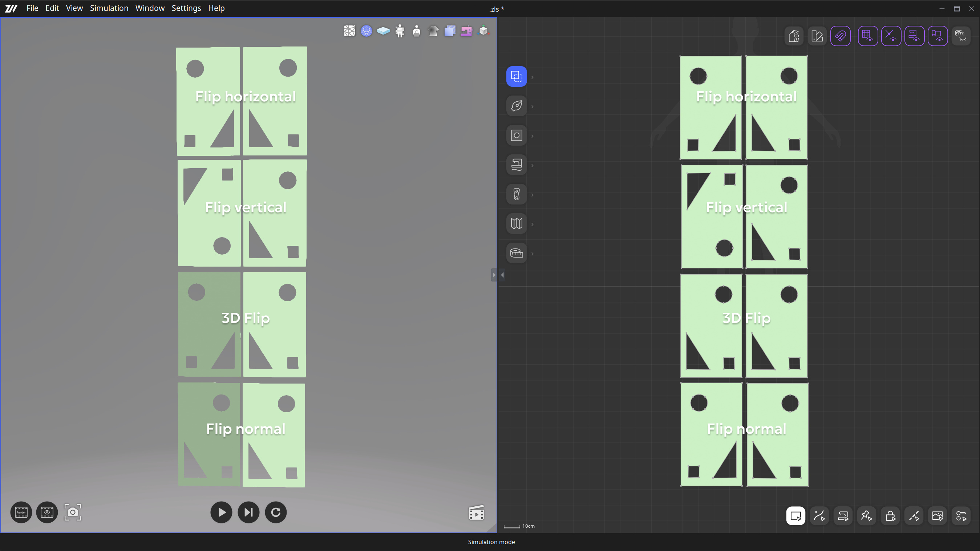
Task: Select the pin selection tool
Action: [866, 516]
